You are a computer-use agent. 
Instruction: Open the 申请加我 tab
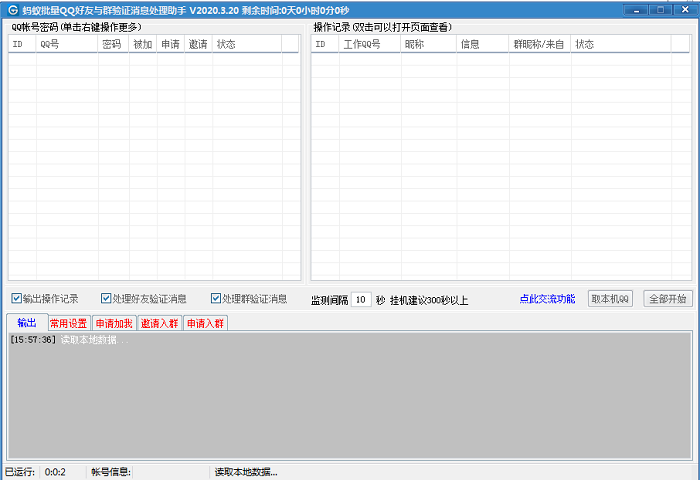[x=114, y=323]
